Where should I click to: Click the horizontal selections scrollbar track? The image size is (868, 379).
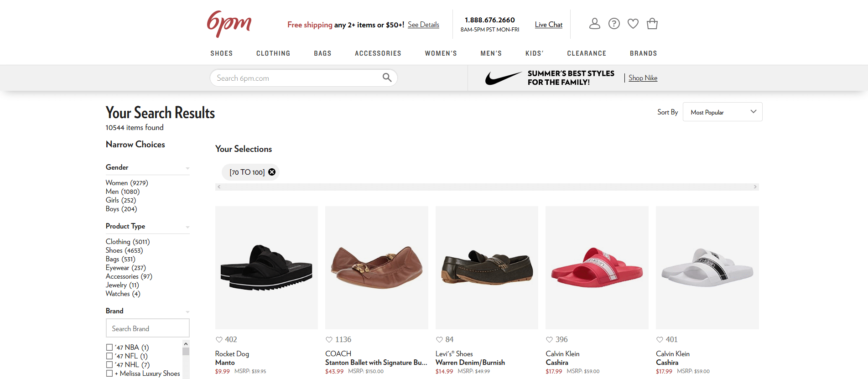487,187
